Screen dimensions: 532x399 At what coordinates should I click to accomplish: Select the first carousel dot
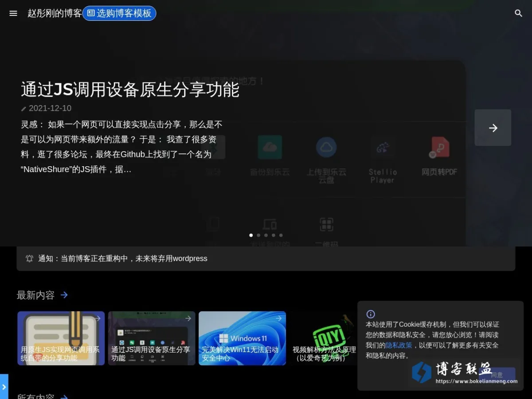[251, 235]
